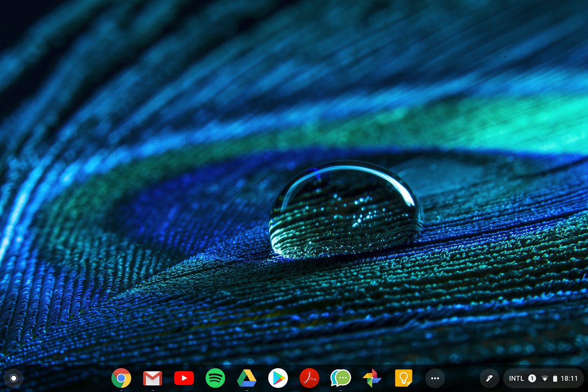Launch Spotify from the shelf
Screen dimensions: 588x392
(x=215, y=378)
